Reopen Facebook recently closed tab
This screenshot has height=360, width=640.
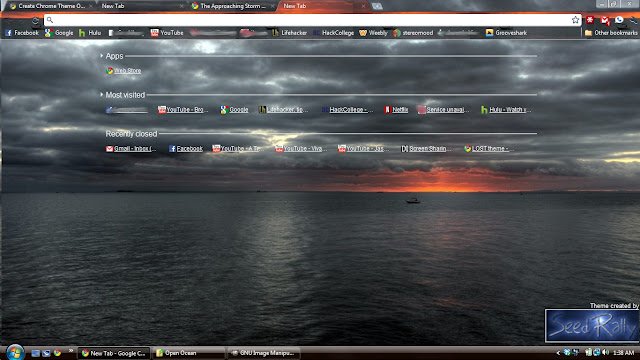click(x=186, y=149)
